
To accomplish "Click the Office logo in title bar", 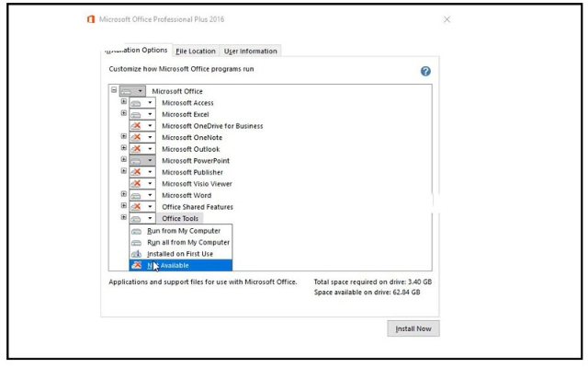I will click(91, 19).
